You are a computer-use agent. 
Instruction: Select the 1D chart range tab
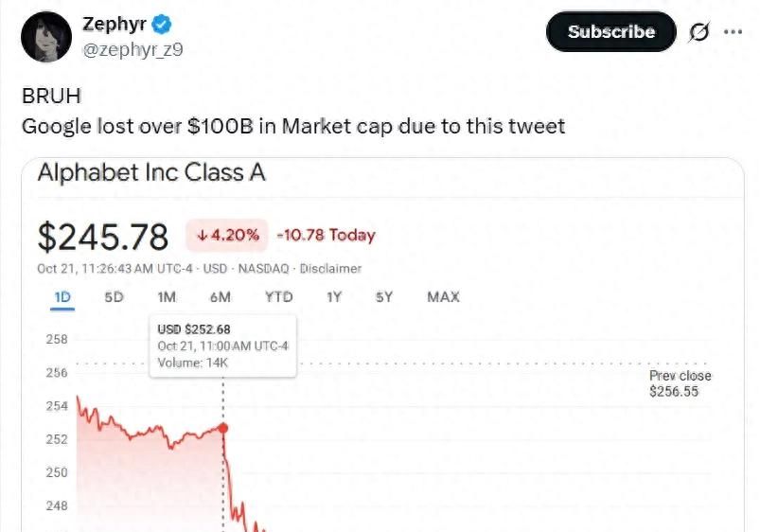click(62, 297)
